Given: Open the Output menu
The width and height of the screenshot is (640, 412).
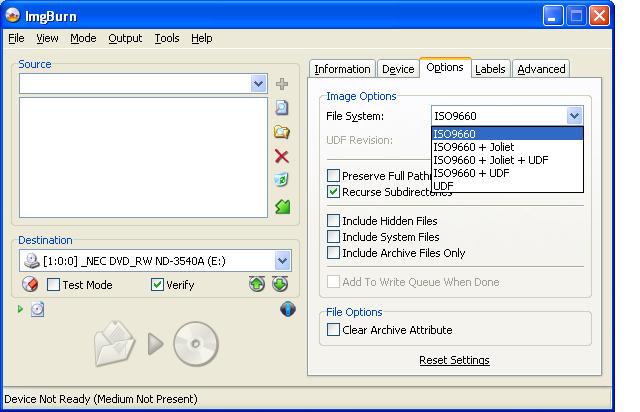Looking at the screenshot, I should click(125, 38).
